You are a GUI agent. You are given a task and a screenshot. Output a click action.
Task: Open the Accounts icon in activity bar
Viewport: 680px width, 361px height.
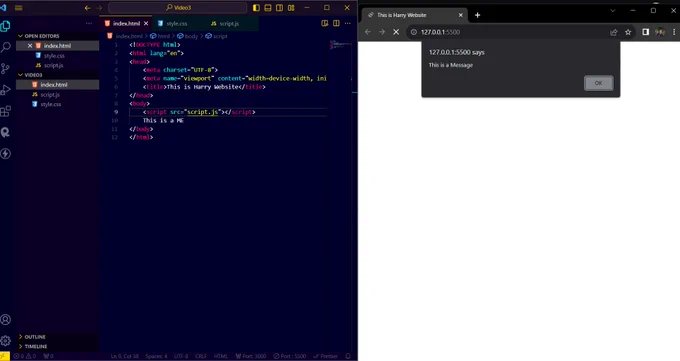click(x=6, y=320)
